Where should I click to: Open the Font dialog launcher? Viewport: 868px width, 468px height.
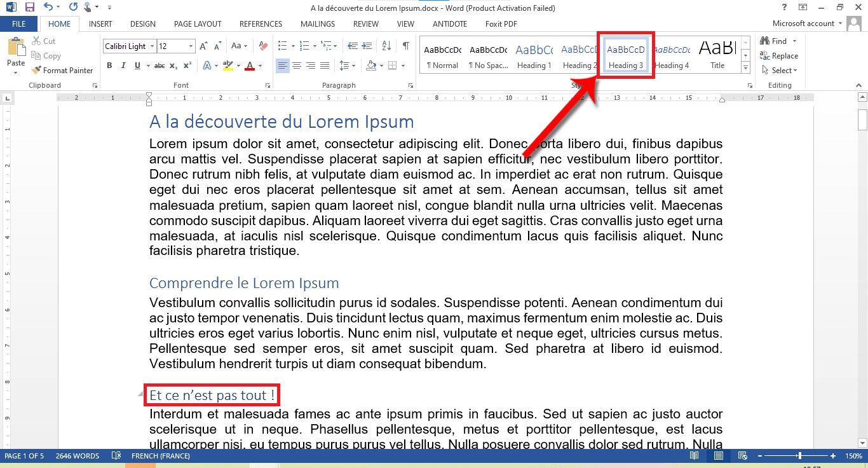[268, 85]
